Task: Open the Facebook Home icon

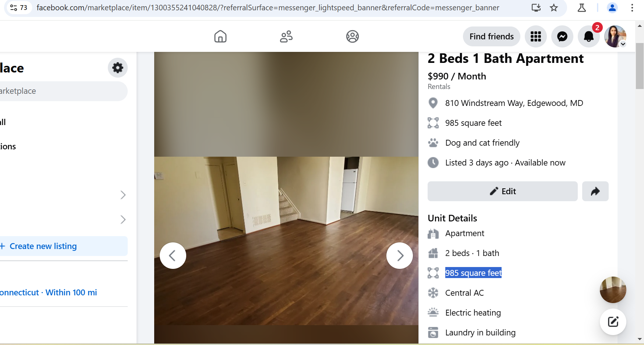Action: pyautogui.click(x=220, y=36)
